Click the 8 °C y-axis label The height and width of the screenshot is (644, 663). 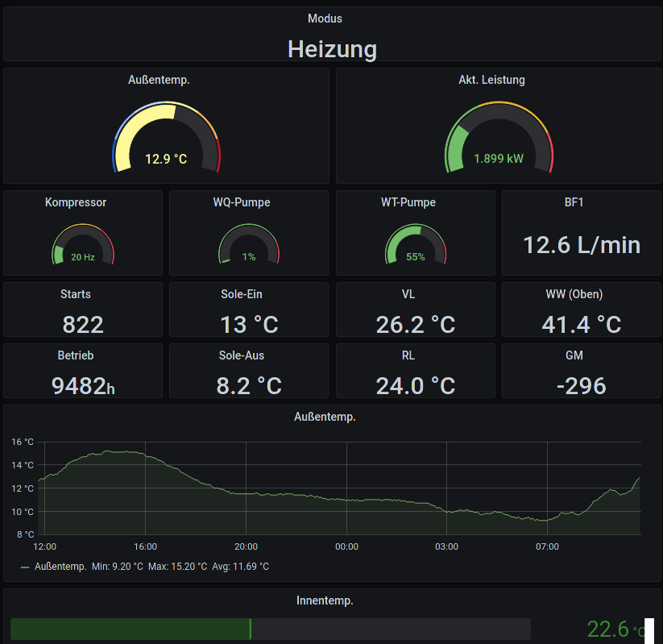point(25,534)
